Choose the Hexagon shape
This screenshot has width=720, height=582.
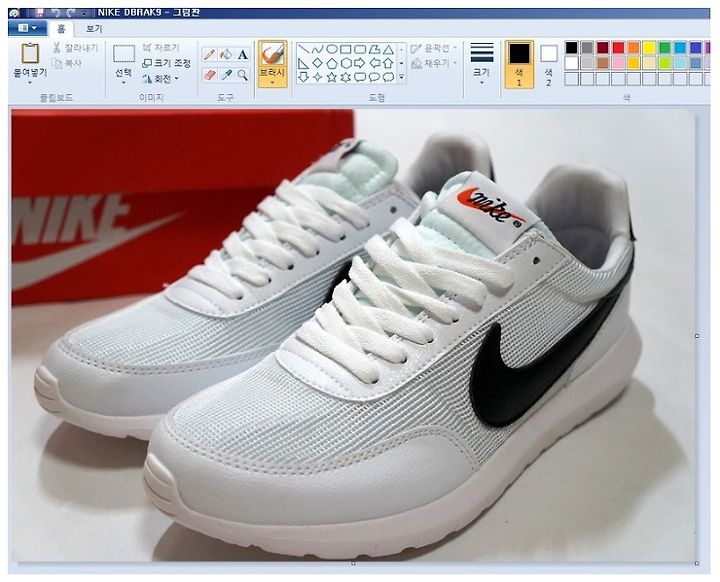click(346, 63)
